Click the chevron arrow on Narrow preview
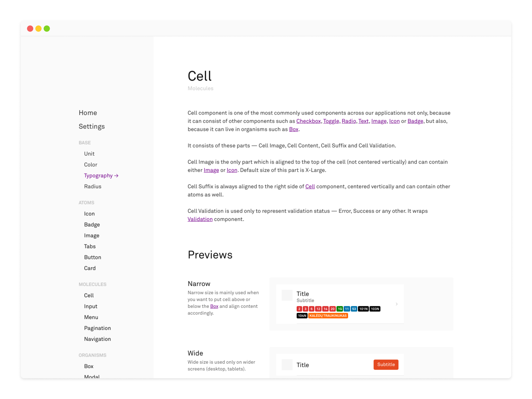This screenshot has width=532, height=399. (396, 304)
